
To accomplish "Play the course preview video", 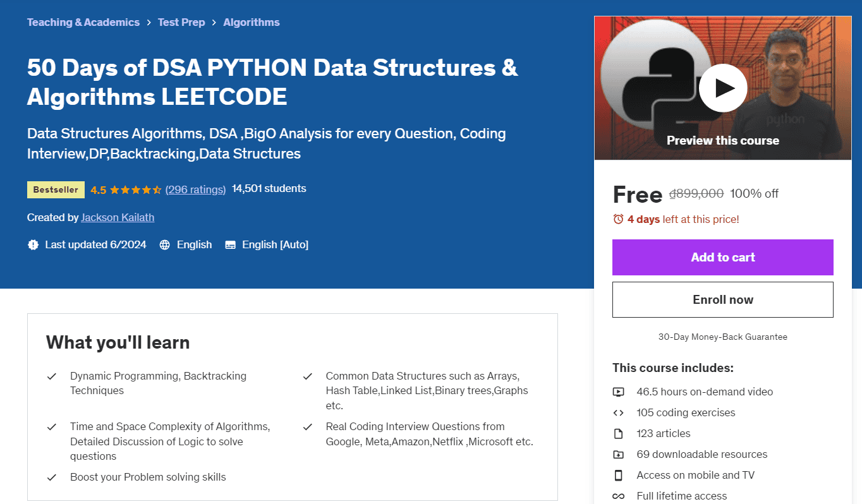I will [x=723, y=88].
